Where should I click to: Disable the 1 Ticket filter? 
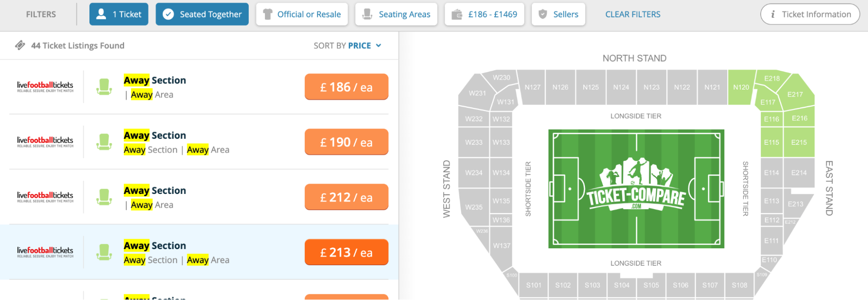(119, 13)
